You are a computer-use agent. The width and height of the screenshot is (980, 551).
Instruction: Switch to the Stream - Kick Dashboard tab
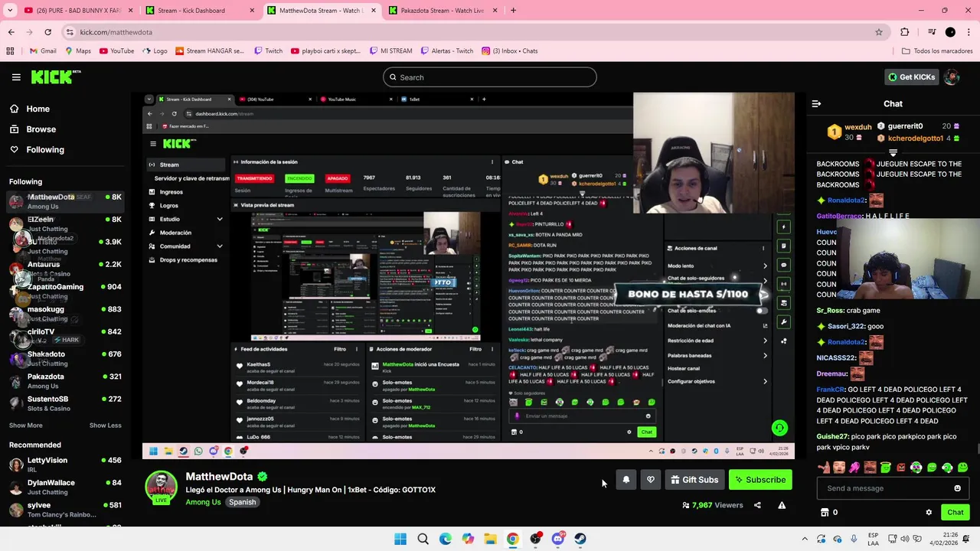(x=200, y=11)
